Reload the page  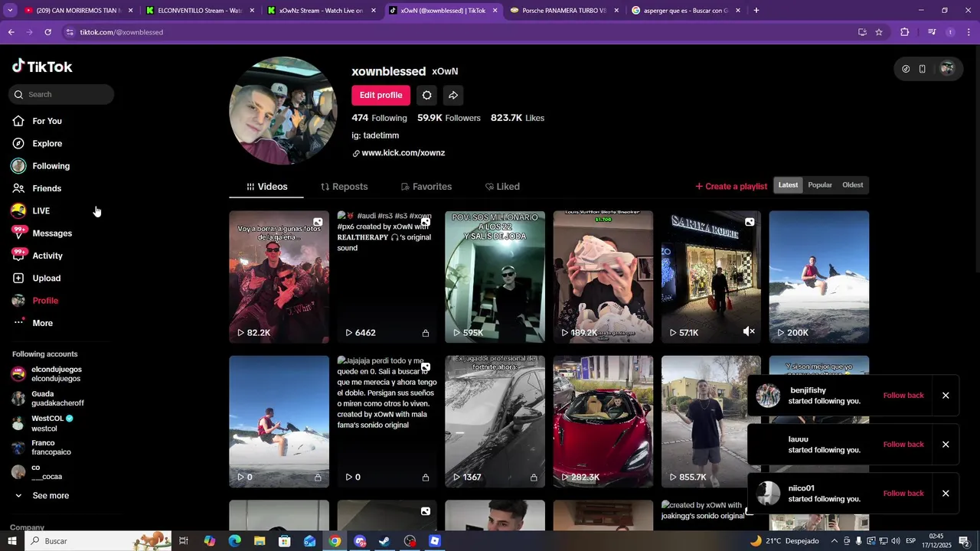[x=47, y=32]
